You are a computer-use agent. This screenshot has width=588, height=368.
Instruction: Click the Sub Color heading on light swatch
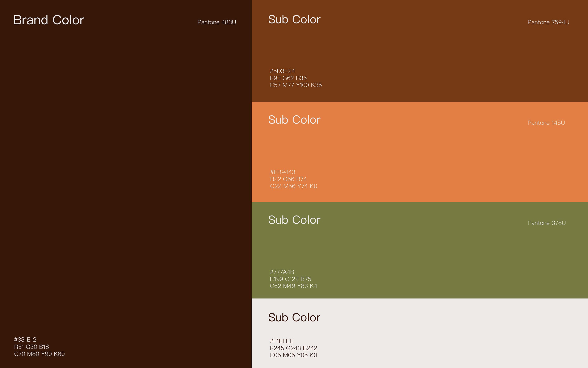294,317
